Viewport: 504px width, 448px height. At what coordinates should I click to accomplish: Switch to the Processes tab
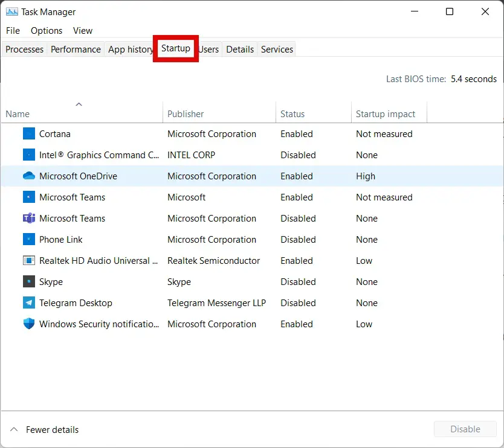24,49
